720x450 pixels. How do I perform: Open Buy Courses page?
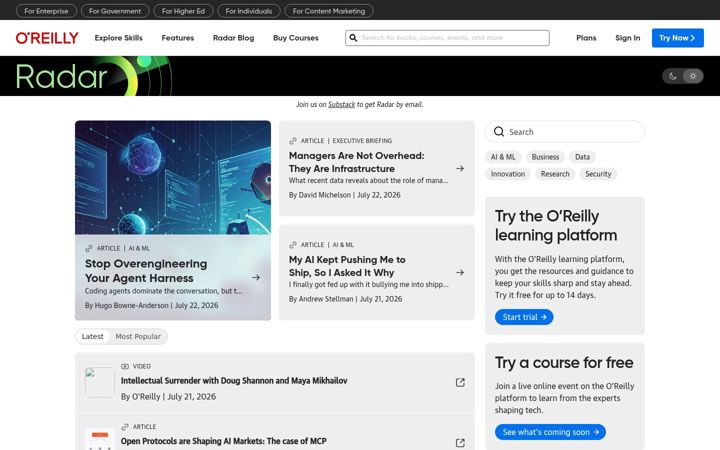tap(296, 38)
